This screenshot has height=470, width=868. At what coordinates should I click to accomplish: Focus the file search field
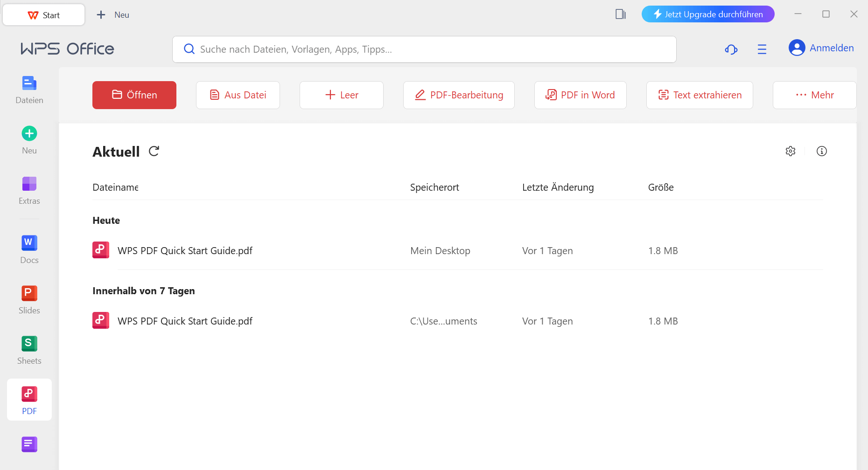click(424, 49)
